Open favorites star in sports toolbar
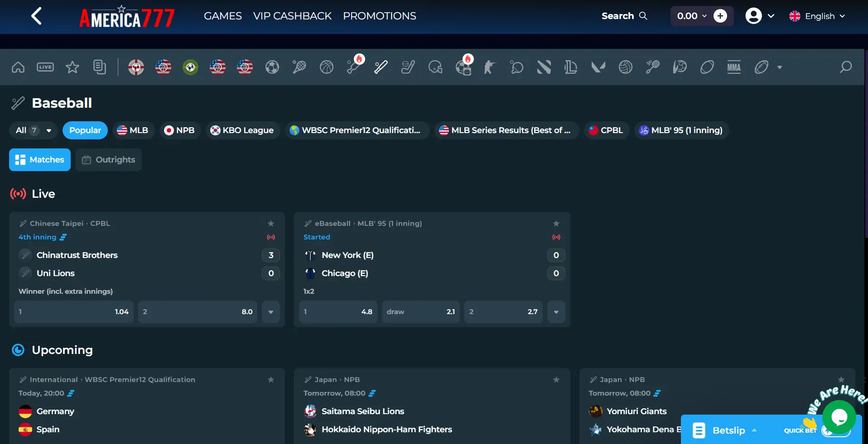The width and height of the screenshot is (868, 444). (72, 67)
